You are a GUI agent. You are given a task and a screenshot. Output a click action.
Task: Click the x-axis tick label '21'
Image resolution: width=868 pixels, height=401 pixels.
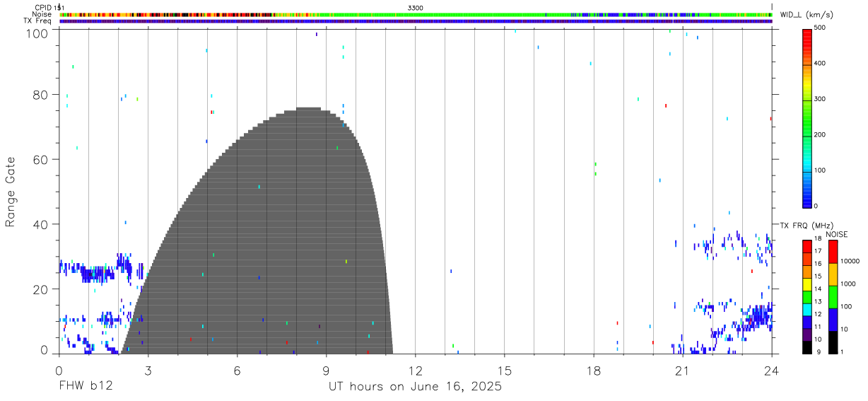point(682,371)
